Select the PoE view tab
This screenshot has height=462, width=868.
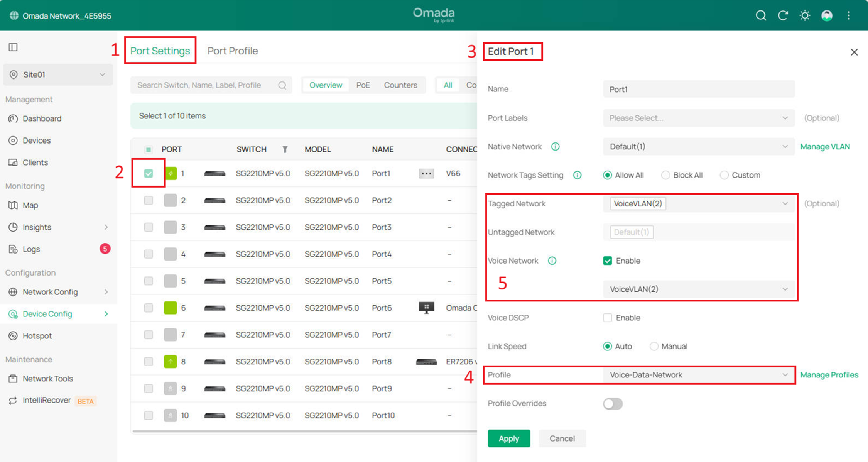[363, 85]
